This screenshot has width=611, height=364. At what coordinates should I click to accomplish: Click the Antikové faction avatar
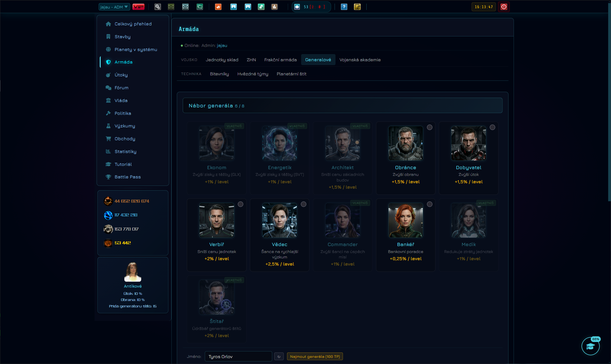133,272
